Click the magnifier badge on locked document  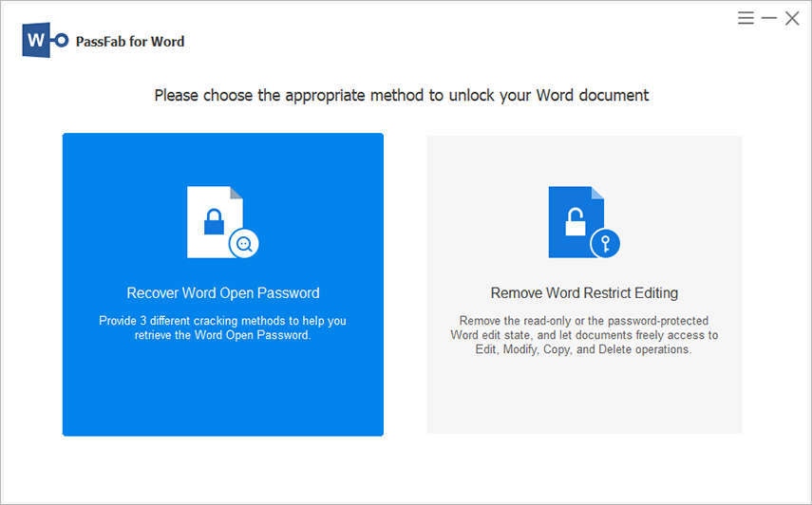coord(244,243)
